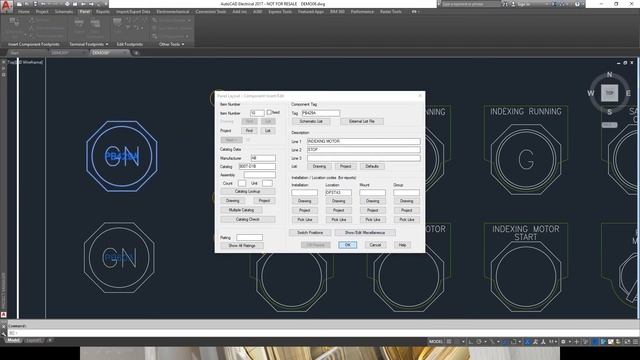This screenshot has height=360, width=640.
Task: Select the INDEXING RUNNING pilot light G
Action: [526, 159]
